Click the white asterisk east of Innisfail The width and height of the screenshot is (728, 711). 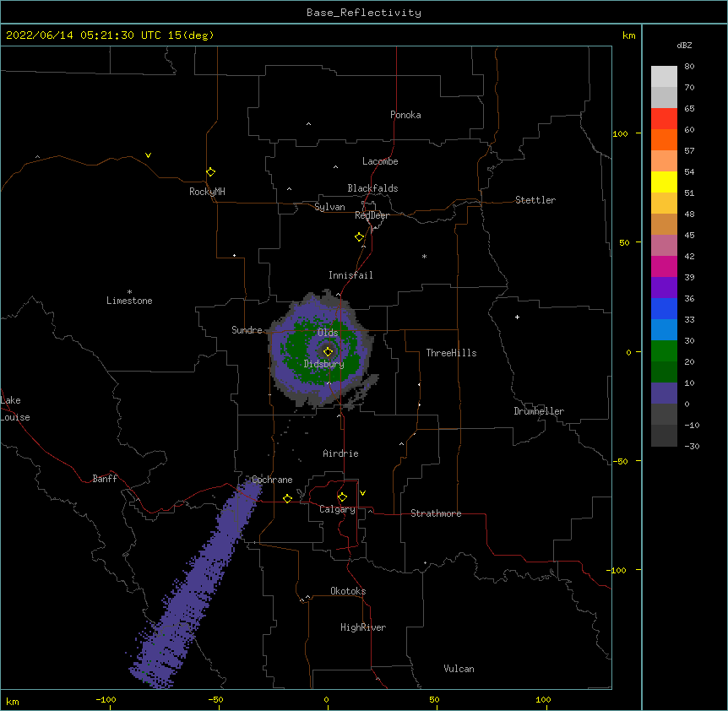pos(424,256)
